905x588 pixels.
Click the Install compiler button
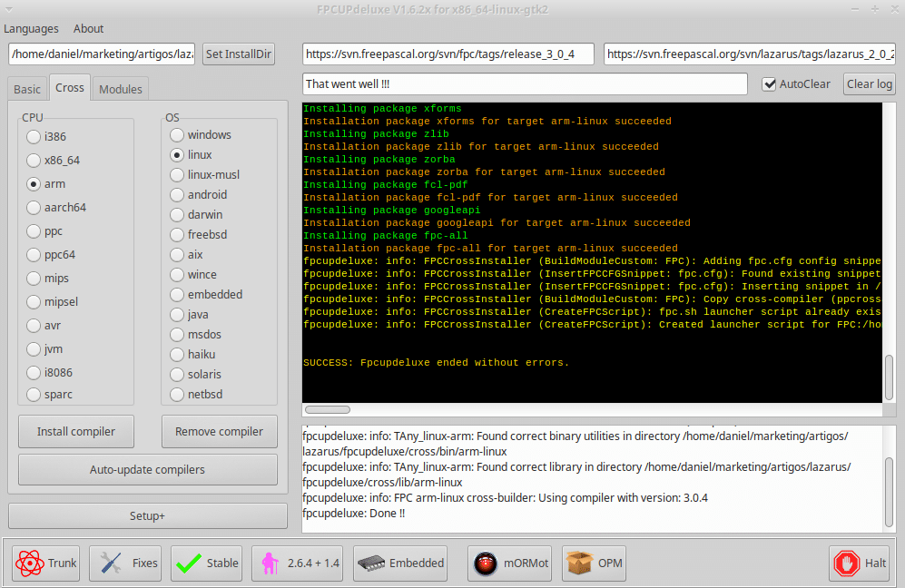point(76,432)
